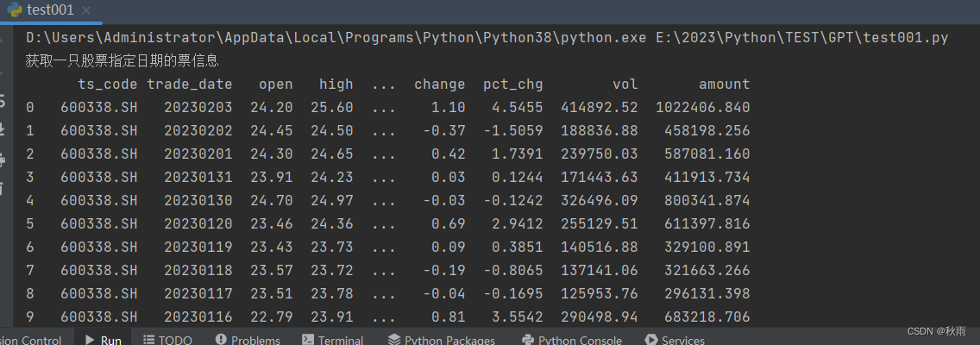Click trade date 20230201
The width and height of the screenshot is (980, 345).
[198, 154]
